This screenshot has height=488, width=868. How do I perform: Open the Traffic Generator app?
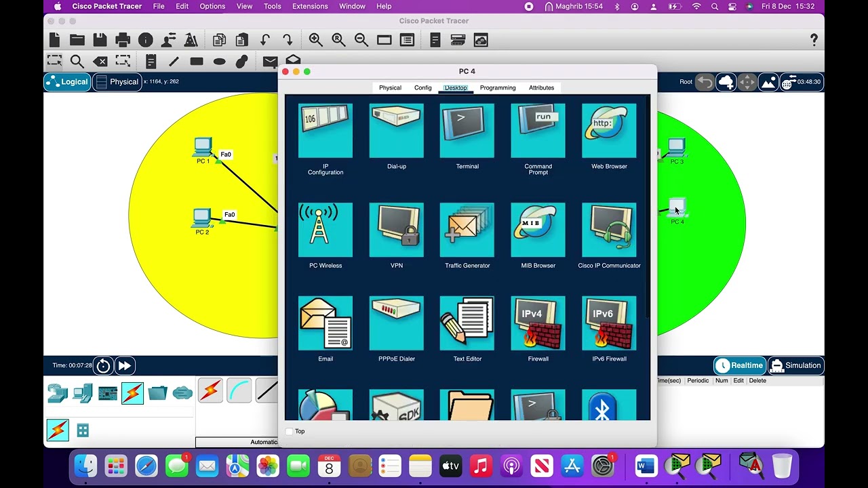pyautogui.click(x=467, y=230)
